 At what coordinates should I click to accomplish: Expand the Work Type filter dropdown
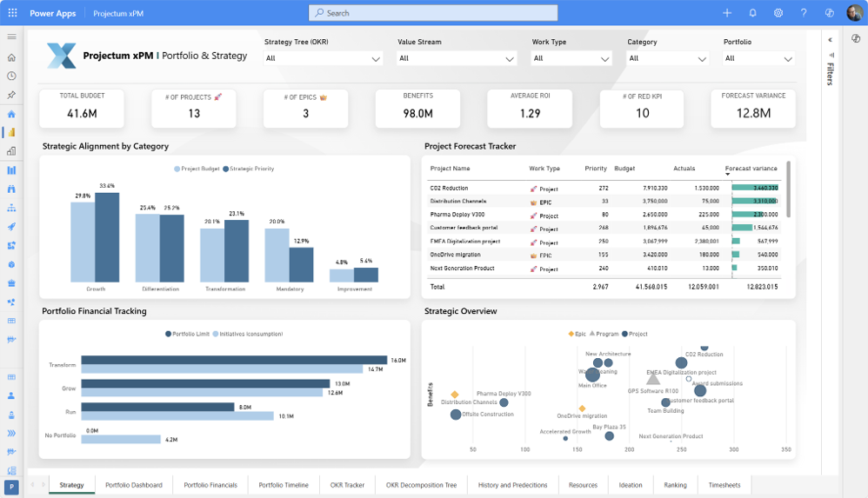571,58
